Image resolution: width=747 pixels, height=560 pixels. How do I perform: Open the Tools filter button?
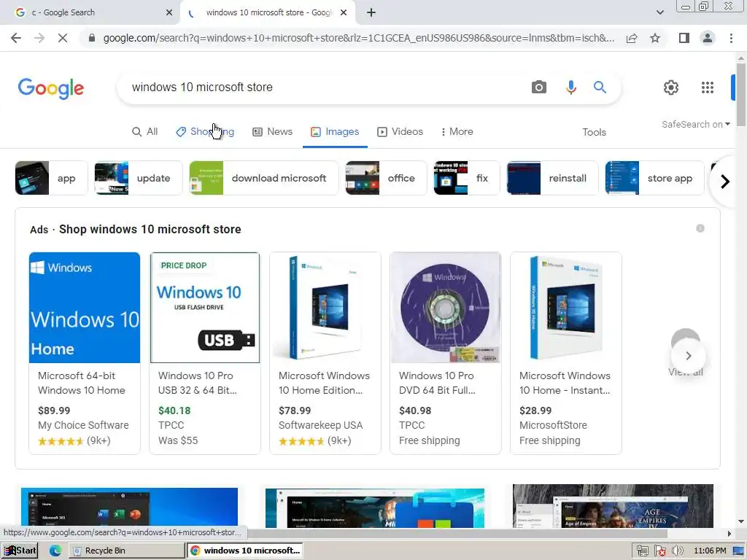pyautogui.click(x=594, y=133)
